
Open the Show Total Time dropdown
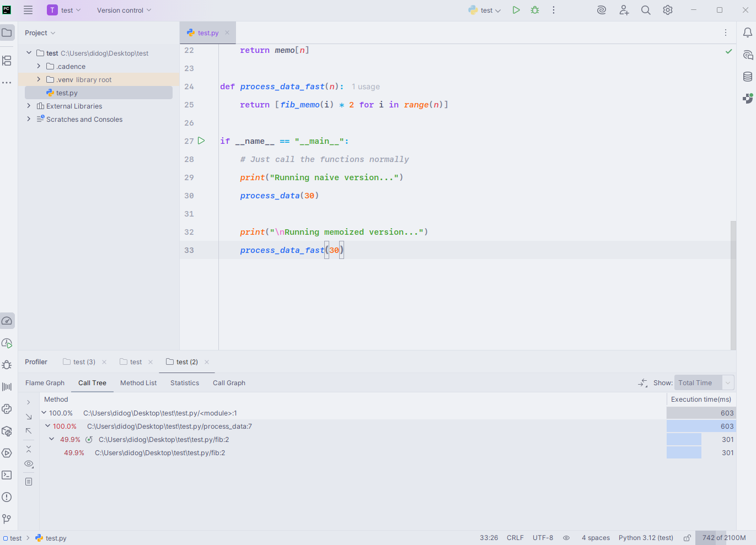pos(704,383)
